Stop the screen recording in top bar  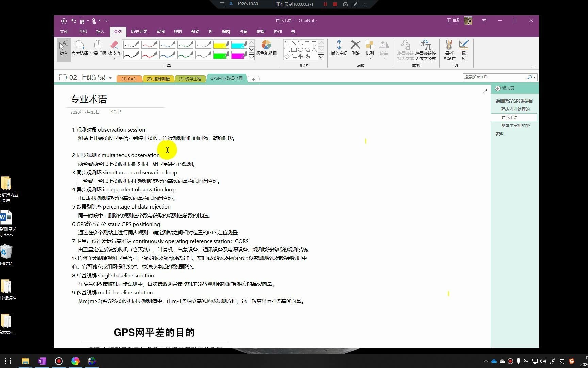pos(335,4)
